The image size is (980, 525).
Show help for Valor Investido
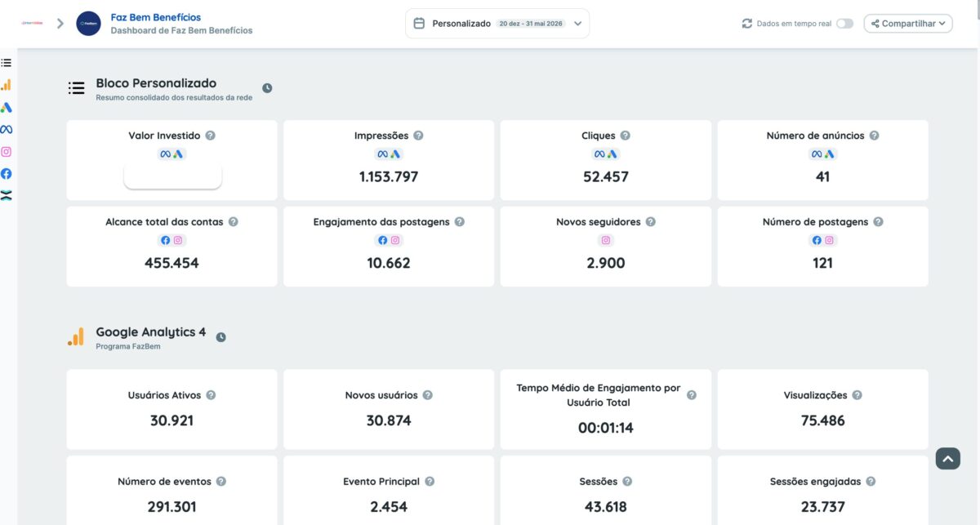point(211,136)
